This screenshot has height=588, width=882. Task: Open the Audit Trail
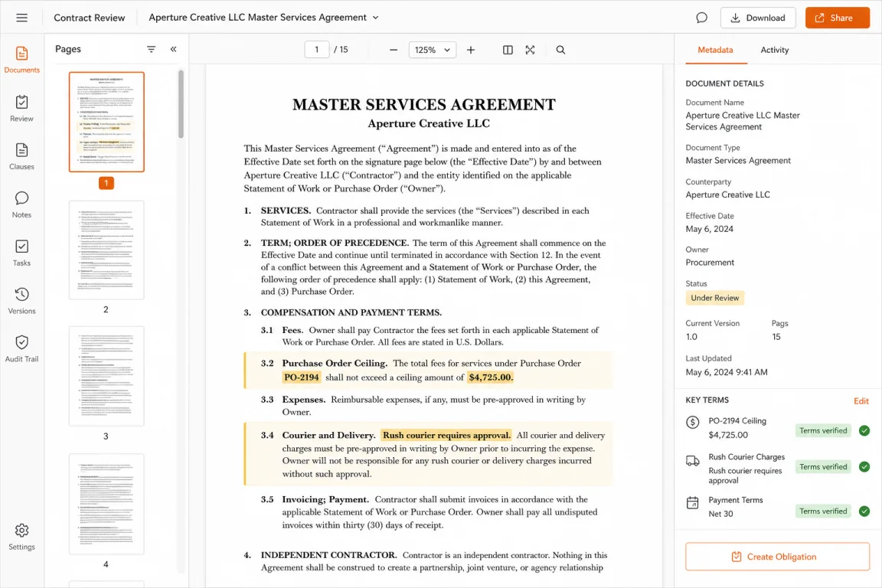coord(21,349)
